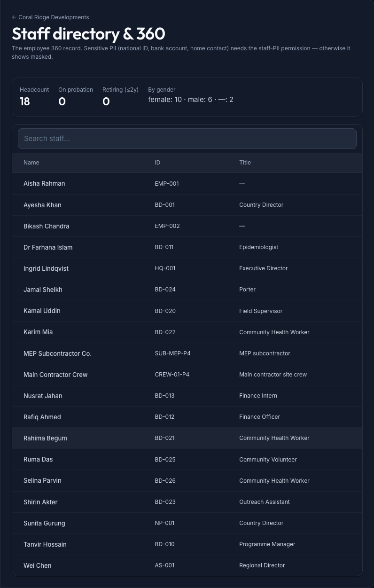Click the Name column header
The image size is (374, 588).
coord(31,163)
